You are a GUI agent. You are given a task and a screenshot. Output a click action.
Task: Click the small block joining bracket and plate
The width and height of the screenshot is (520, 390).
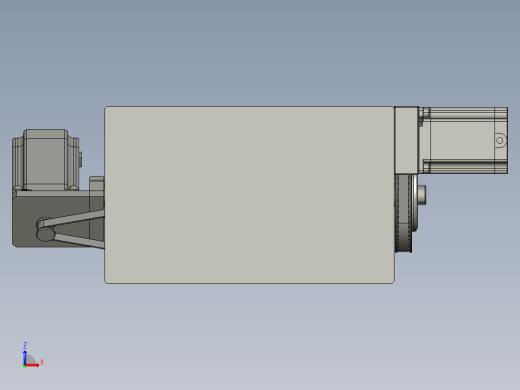[x=97, y=183]
